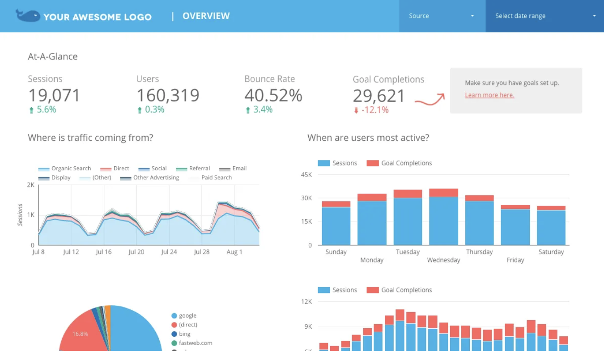Viewport: 604px width, 364px height.
Task: Click the OVERVIEW page title
Action: coord(206,16)
